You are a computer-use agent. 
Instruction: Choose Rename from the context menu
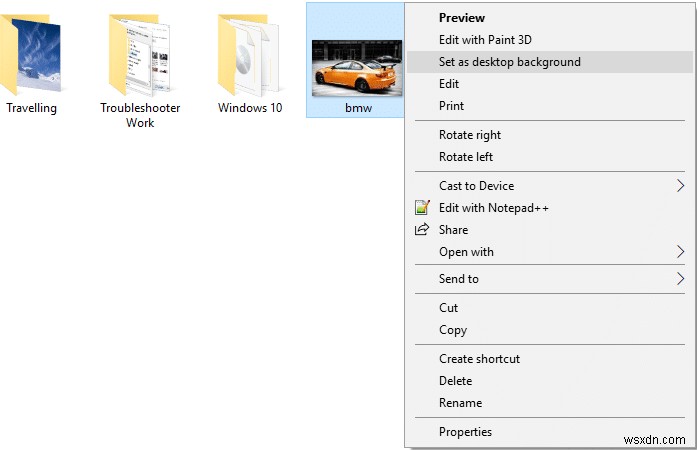[x=550, y=403]
